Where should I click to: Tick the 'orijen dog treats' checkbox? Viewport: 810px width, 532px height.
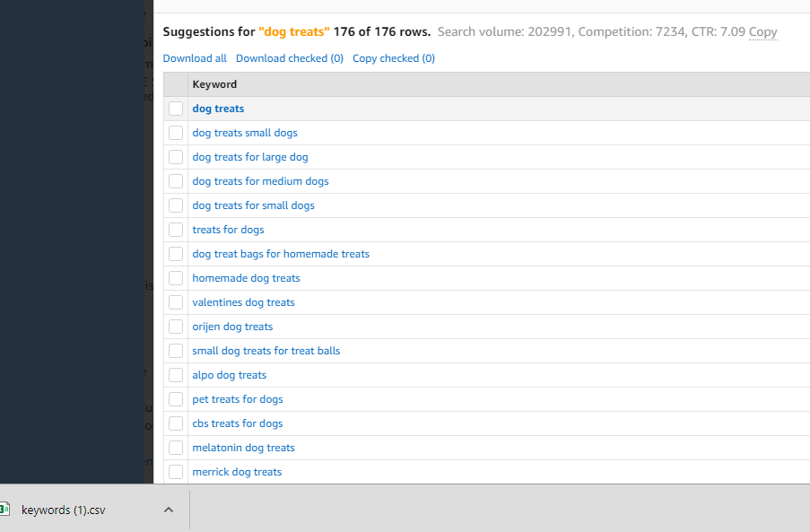(x=176, y=327)
